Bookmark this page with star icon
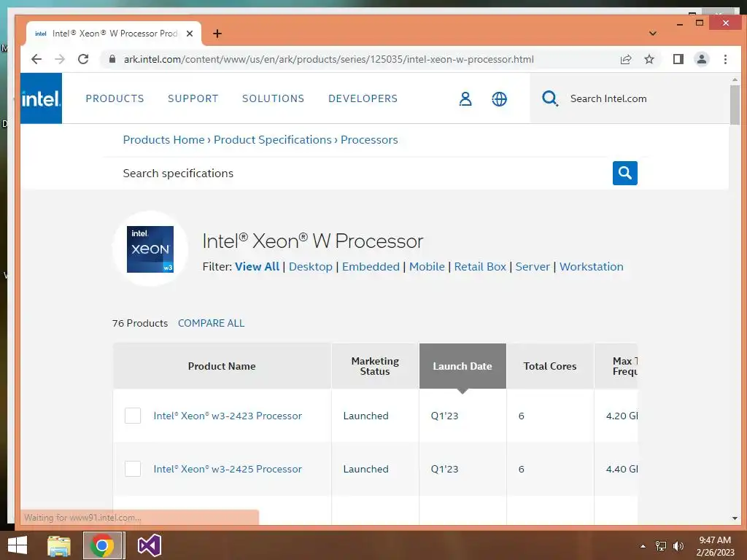The image size is (747, 560). point(649,59)
